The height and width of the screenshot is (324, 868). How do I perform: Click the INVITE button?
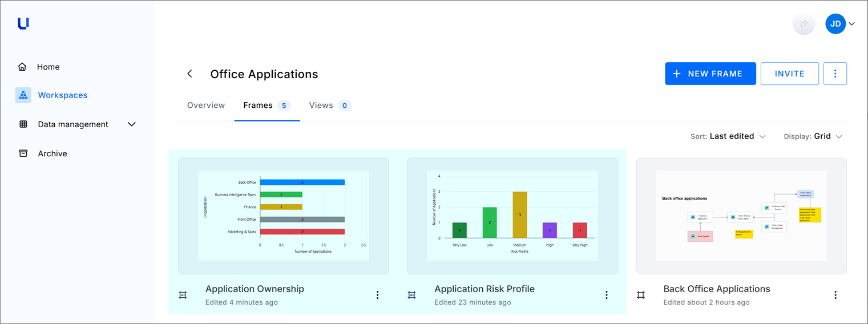(790, 74)
